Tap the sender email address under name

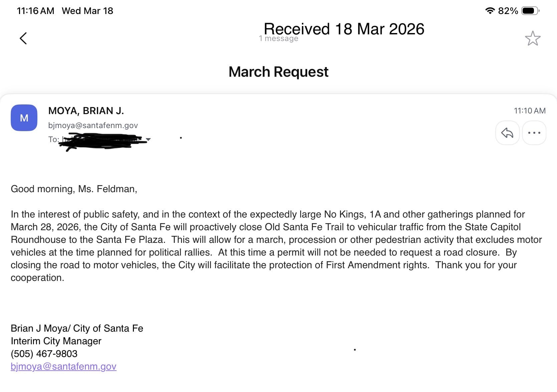click(93, 125)
